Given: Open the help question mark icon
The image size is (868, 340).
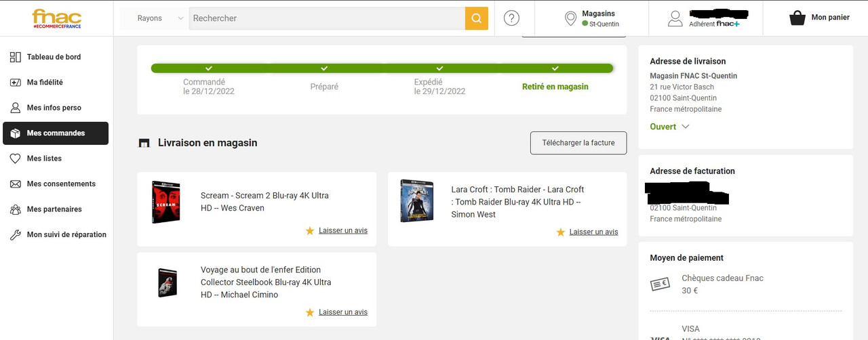Looking at the screenshot, I should (512, 18).
